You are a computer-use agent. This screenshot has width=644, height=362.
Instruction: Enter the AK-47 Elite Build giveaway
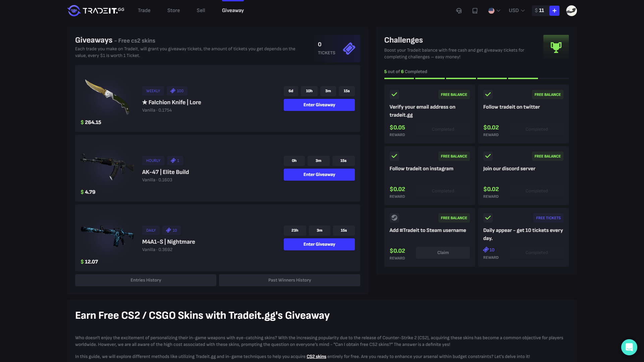click(319, 174)
